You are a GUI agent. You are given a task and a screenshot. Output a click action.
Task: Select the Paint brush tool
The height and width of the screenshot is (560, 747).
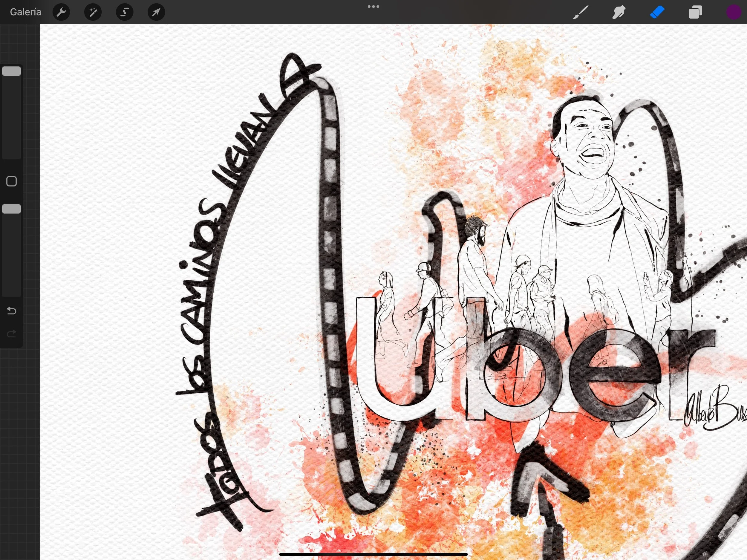581,12
